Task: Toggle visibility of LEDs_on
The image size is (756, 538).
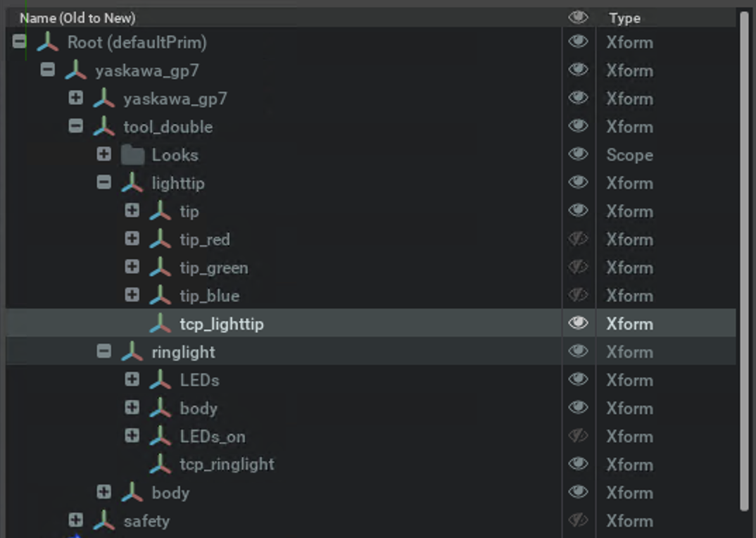Action: 578,437
